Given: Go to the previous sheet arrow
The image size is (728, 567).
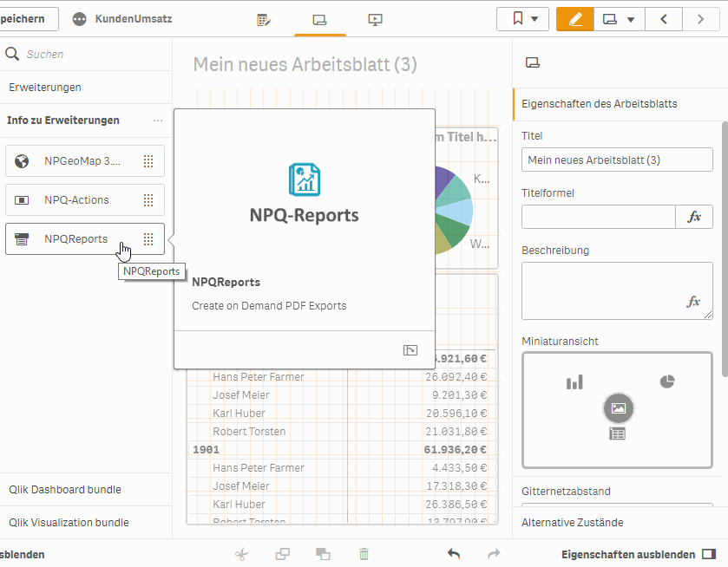Looking at the screenshot, I should click(664, 19).
